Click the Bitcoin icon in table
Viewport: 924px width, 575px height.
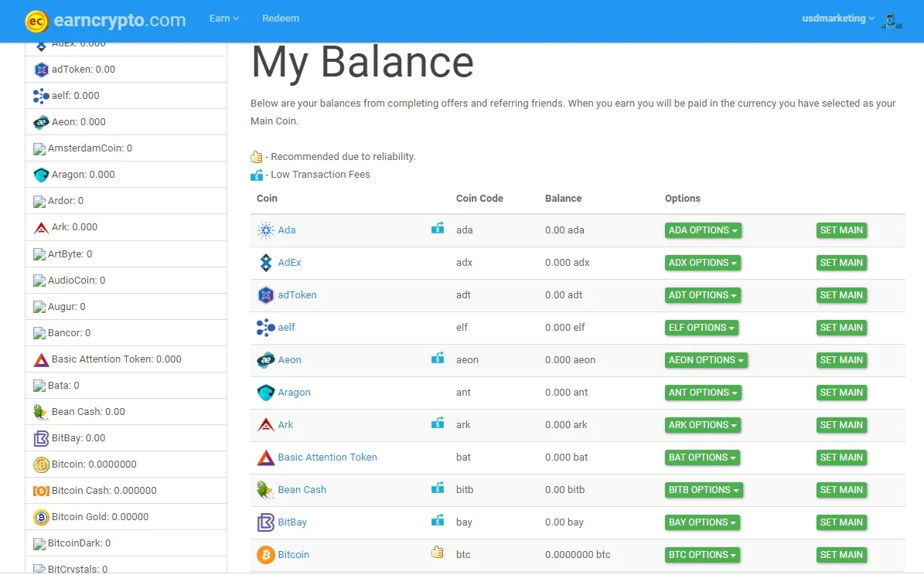click(x=266, y=554)
